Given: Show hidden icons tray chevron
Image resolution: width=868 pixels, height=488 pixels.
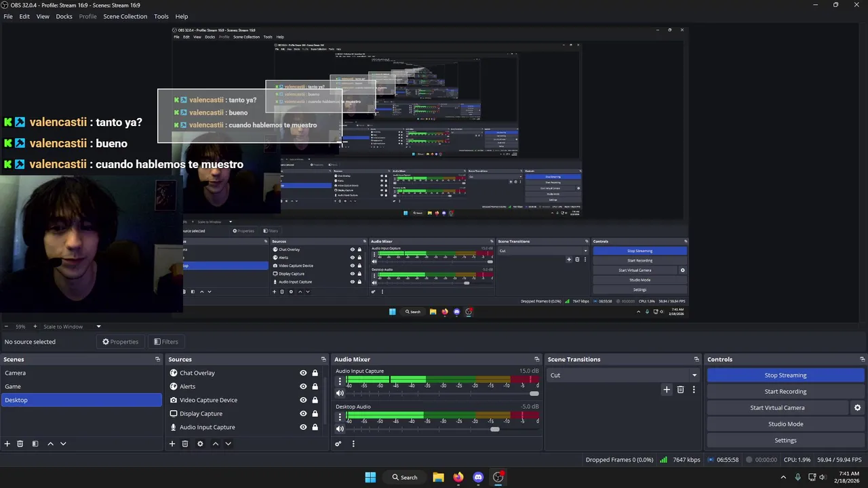Looking at the screenshot, I should tap(783, 477).
